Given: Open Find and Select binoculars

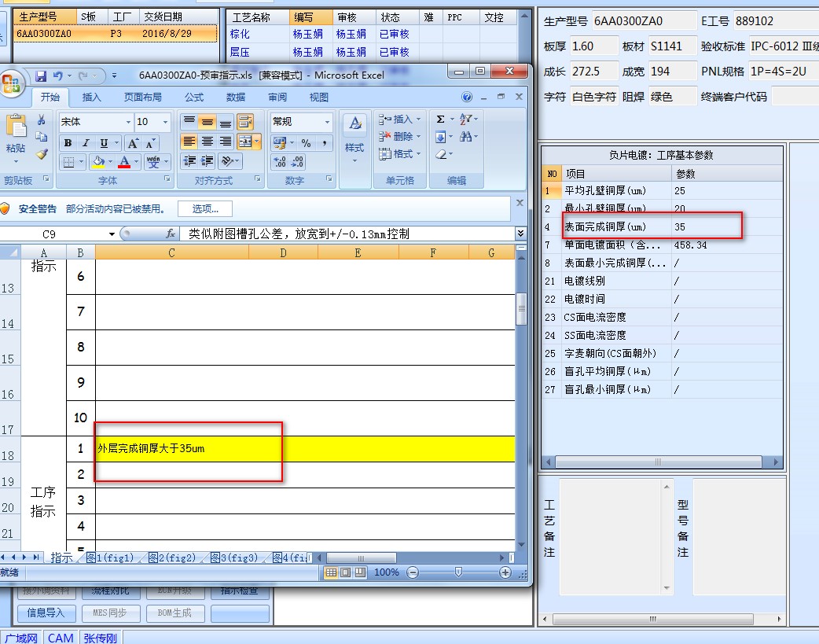Looking at the screenshot, I should coord(466,137).
